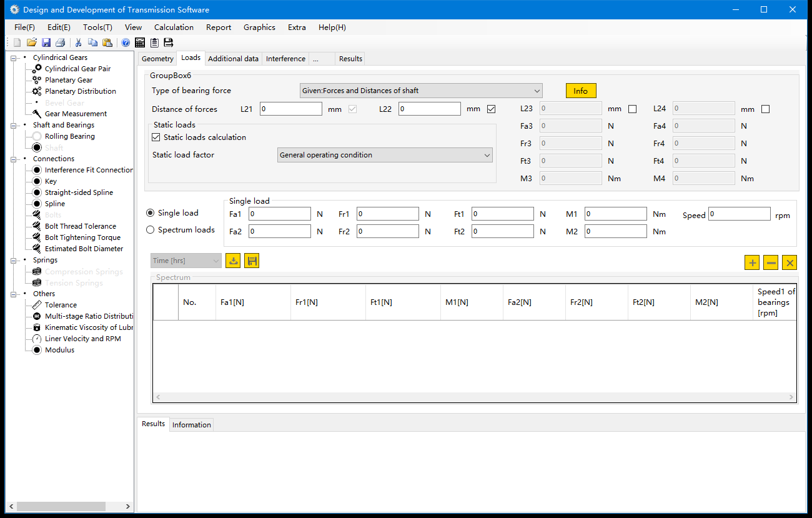
Task: Click the Fa1 input field
Action: 280,214
